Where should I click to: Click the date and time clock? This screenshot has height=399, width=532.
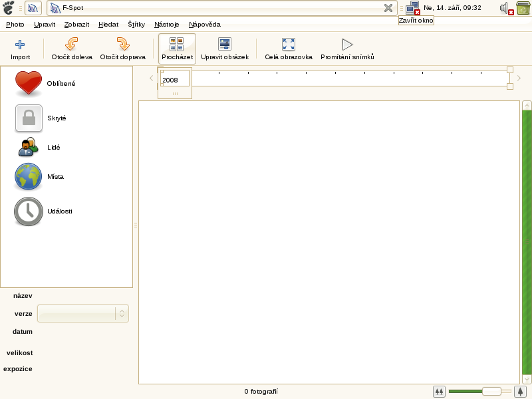point(452,8)
